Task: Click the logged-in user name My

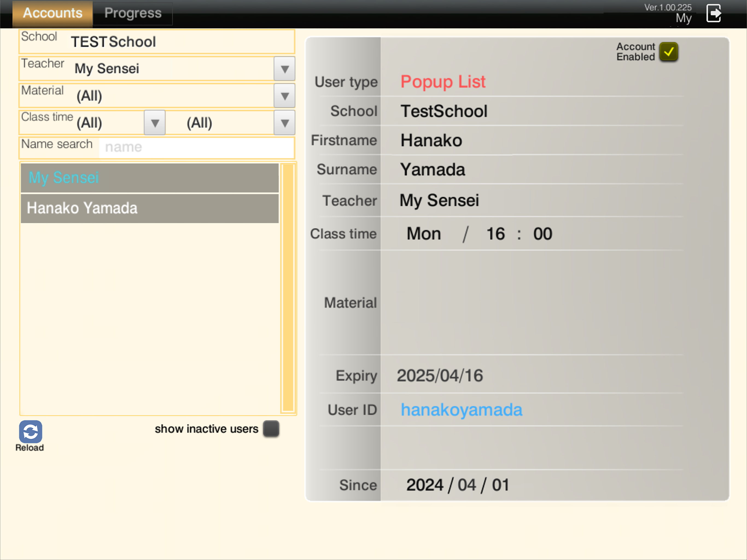Action: [x=684, y=19]
